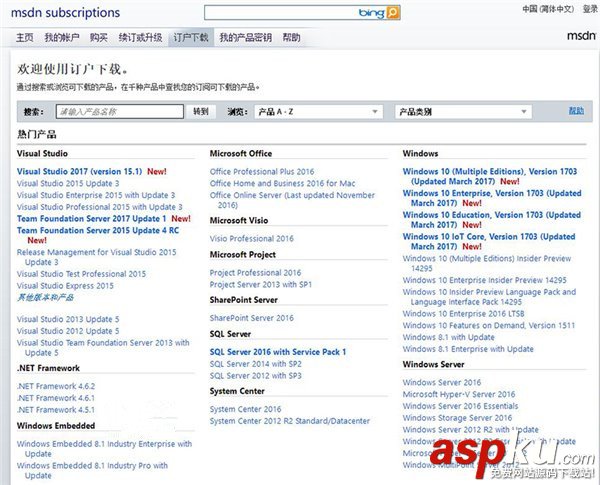Open the 购买 menu tab
Image resolution: width=600 pixels, height=485 pixels.
point(99,38)
